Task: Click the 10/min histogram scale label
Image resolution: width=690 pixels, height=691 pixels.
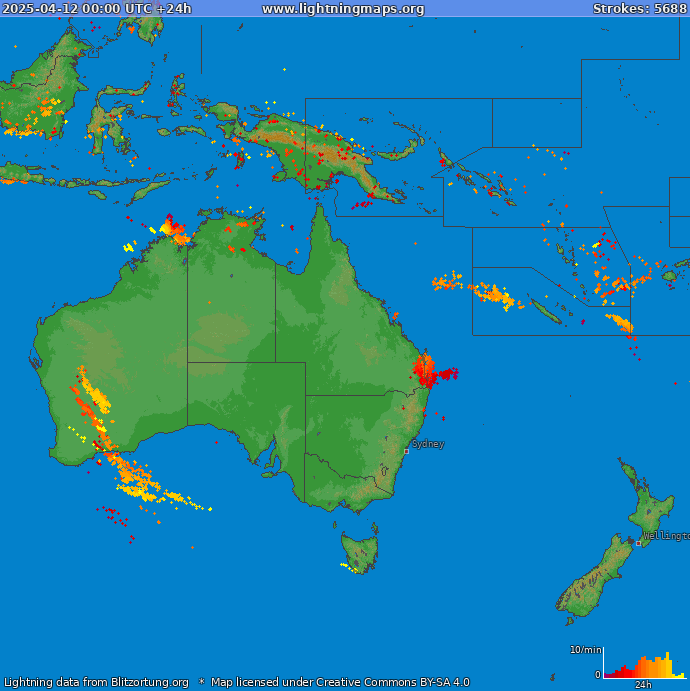Action: coord(586,650)
